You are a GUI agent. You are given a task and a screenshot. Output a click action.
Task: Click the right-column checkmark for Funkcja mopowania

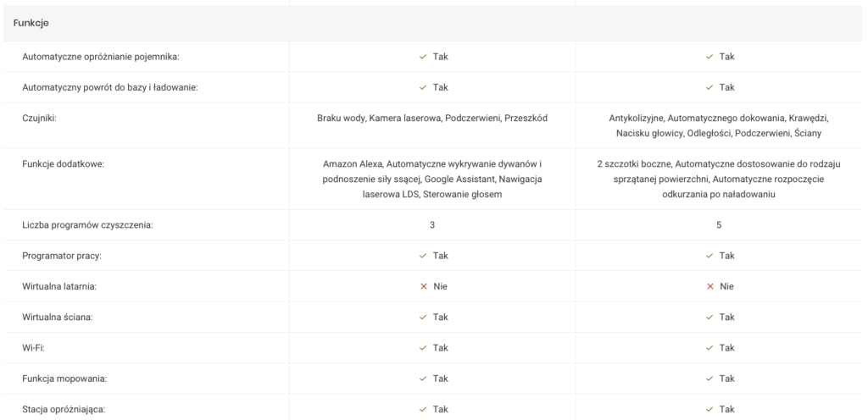pos(709,379)
